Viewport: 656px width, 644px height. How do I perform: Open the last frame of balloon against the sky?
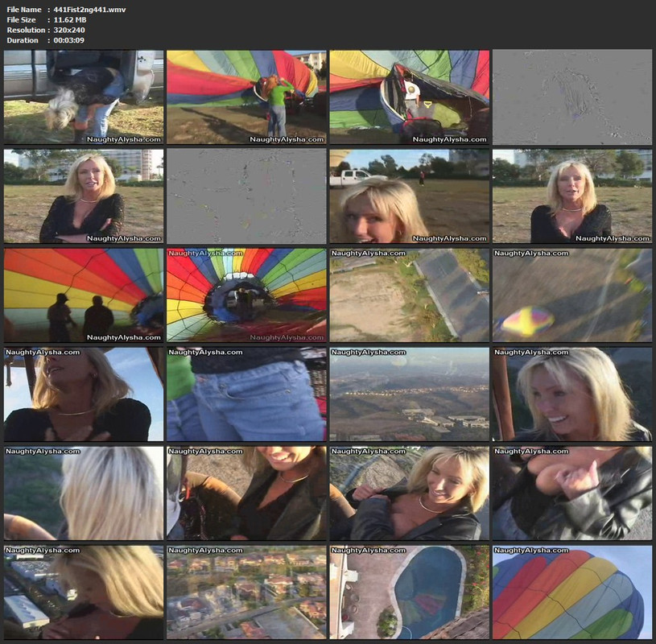(x=572, y=592)
